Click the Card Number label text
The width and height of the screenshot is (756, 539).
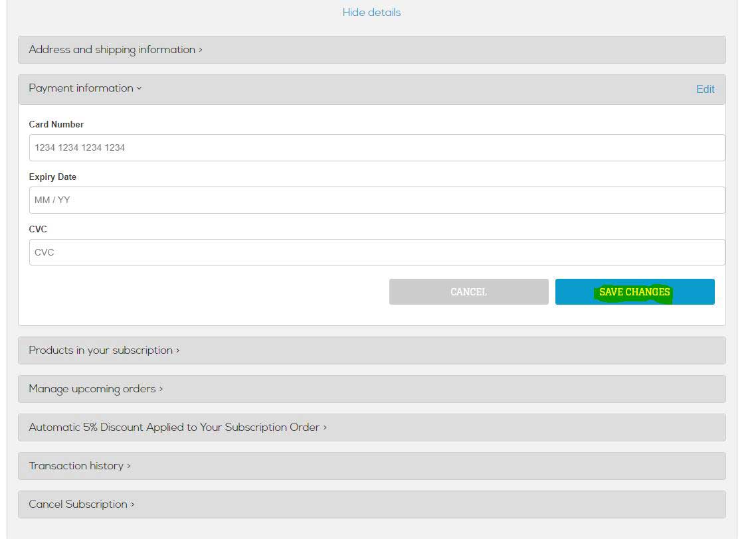tap(56, 124)
